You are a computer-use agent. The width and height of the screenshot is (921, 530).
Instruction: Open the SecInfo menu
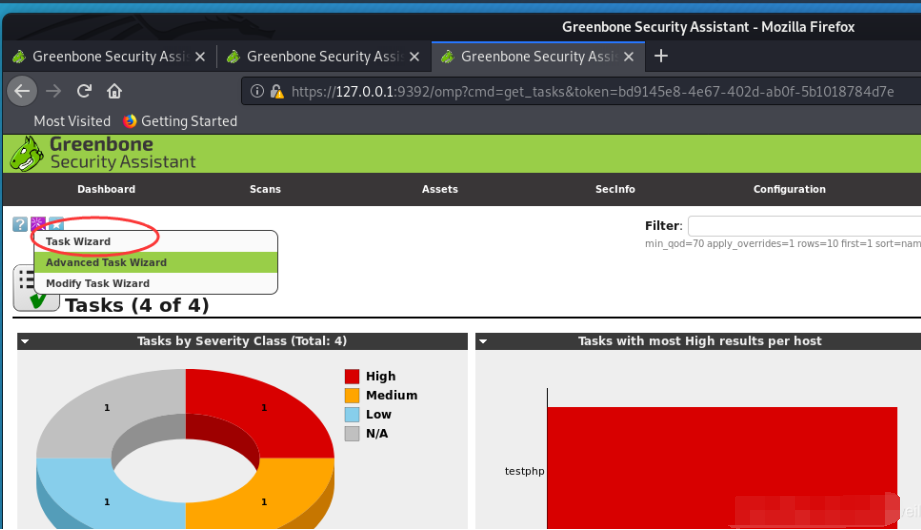click(615, 189)
